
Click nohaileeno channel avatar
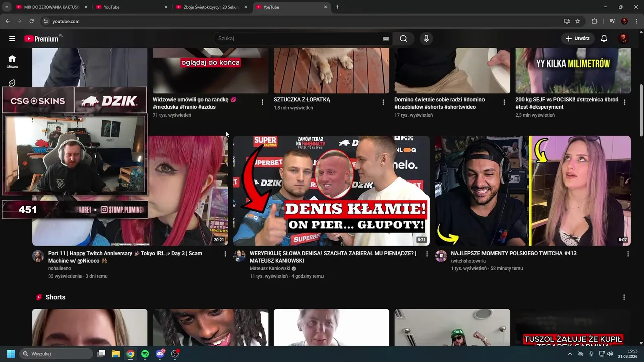pyautogui.click(x=38, y=256)
